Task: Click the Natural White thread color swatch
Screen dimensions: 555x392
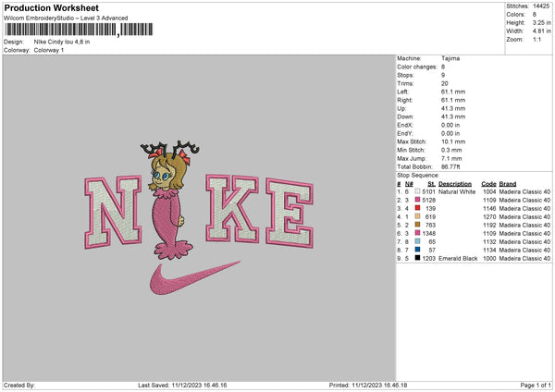Action: (417, 191)
